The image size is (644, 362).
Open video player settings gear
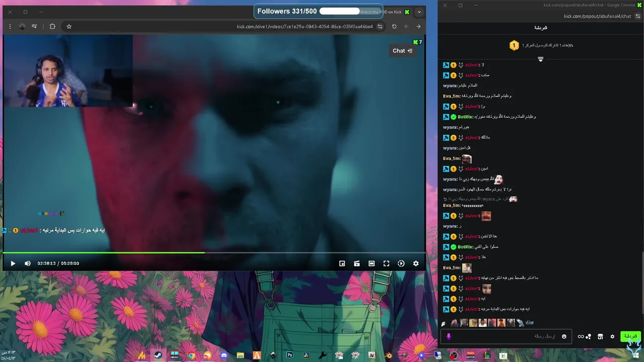coord(416,263)
